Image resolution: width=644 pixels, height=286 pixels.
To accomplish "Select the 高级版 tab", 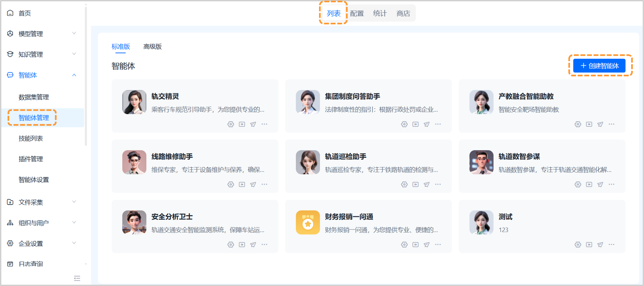I will pos(153,47).
